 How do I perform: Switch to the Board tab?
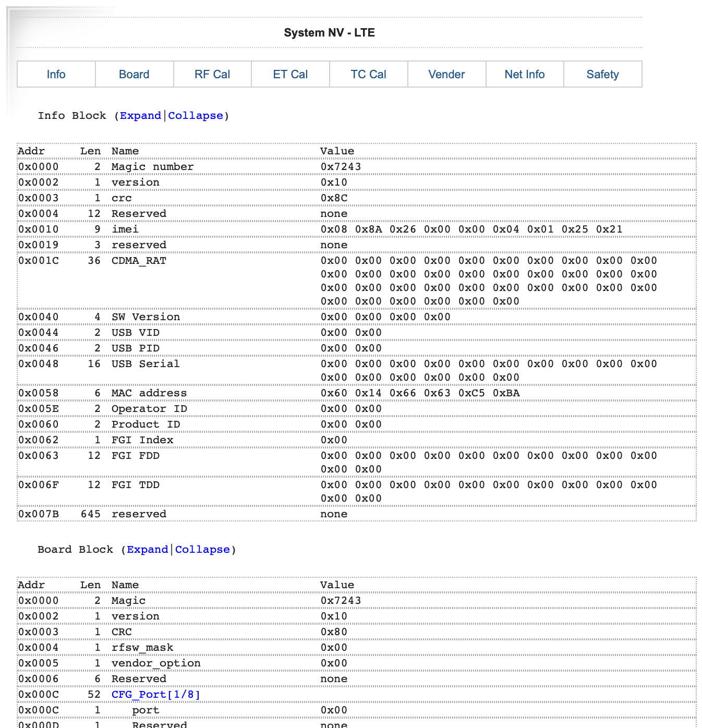point(134,75)
